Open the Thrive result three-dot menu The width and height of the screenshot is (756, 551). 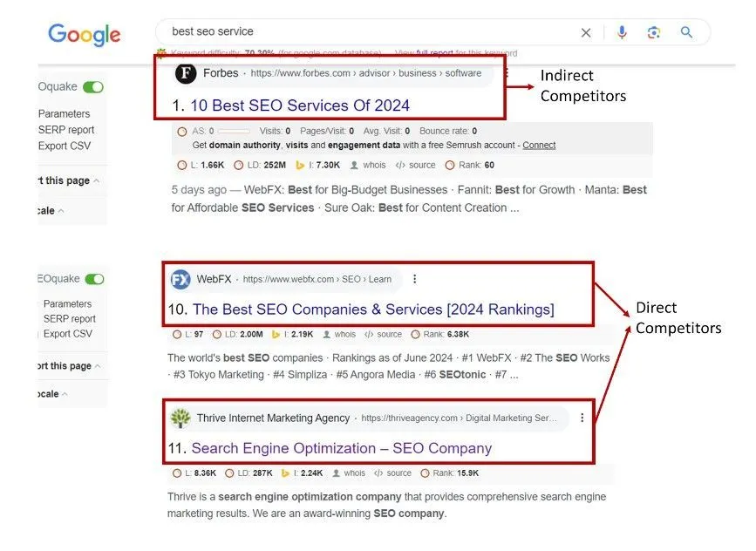coord(582,418)
